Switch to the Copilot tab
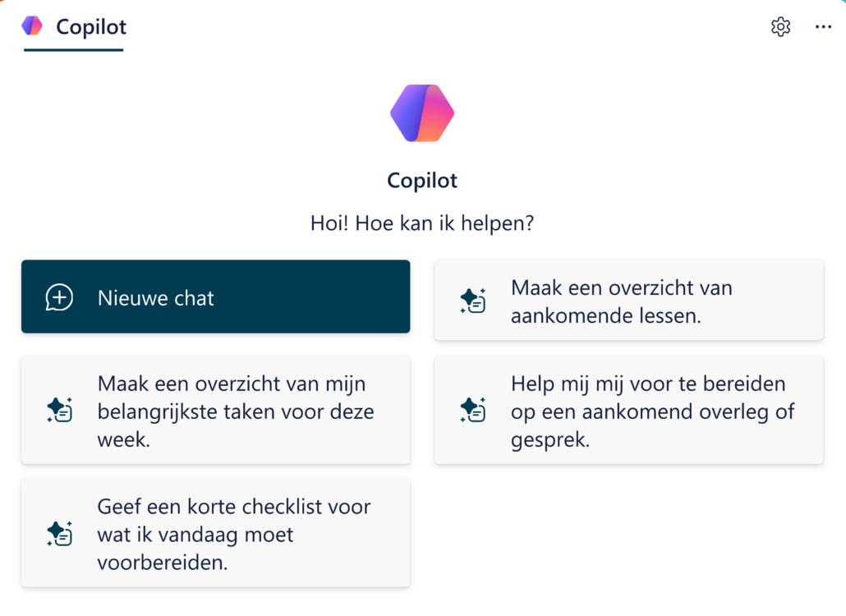846x616 pixels. pyautogui.click(x=91, y=27)
